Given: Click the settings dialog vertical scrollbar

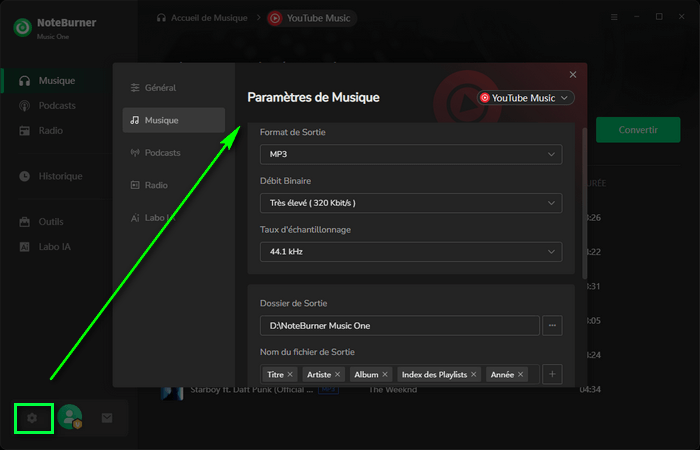Looking at the screenshot, I should (584, 203).
